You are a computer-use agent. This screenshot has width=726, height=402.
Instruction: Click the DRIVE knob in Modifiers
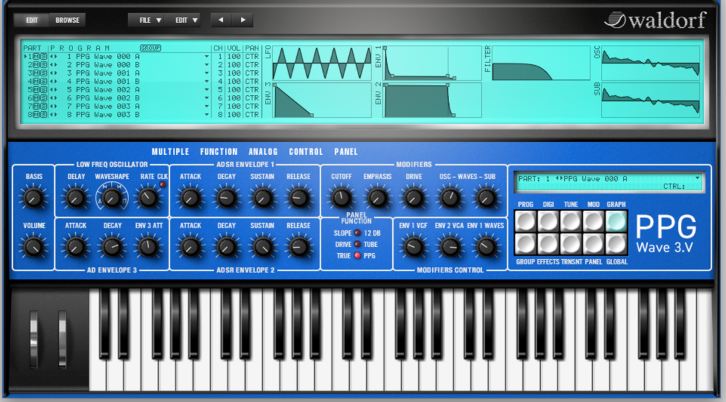[413, 198]
